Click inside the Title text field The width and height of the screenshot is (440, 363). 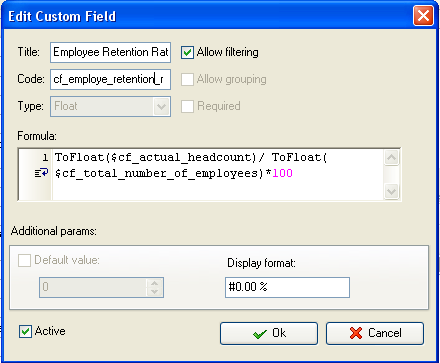point(111,52)
